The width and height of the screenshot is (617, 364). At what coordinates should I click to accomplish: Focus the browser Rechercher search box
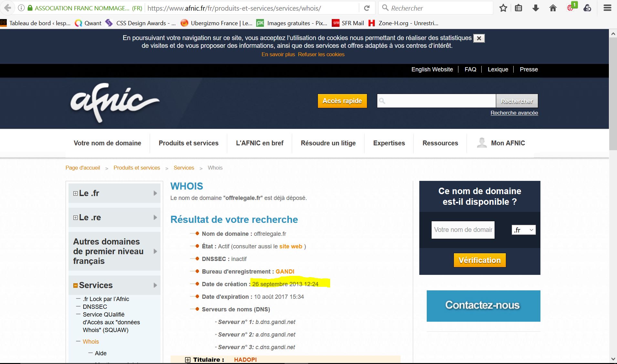click(436, 8)
